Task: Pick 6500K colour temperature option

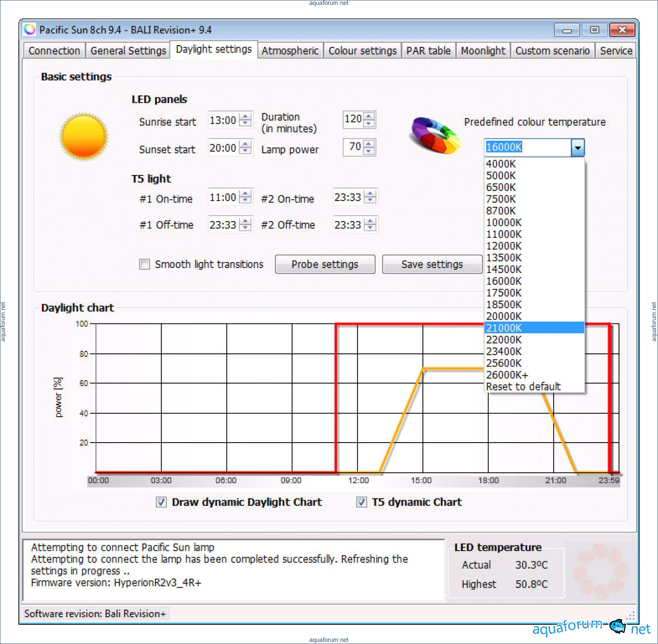Action: [x=501, y=187]
